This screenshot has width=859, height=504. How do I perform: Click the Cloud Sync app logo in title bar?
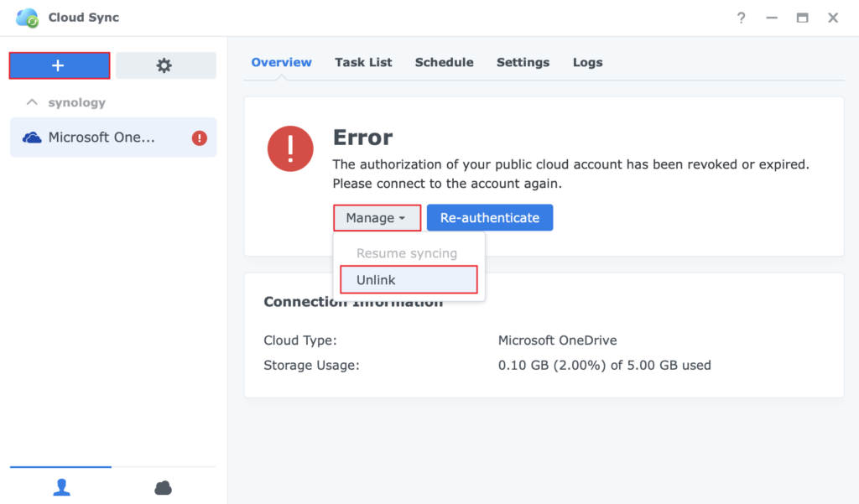(28, 18)
